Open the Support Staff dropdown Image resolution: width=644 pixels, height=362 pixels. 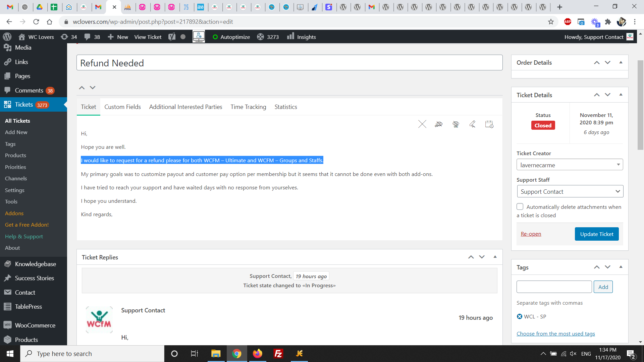[x=570, y=191]
